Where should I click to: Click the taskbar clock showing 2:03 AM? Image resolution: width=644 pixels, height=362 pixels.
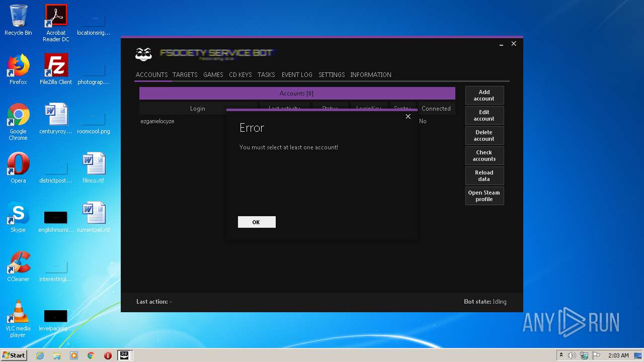click(618, 355)
